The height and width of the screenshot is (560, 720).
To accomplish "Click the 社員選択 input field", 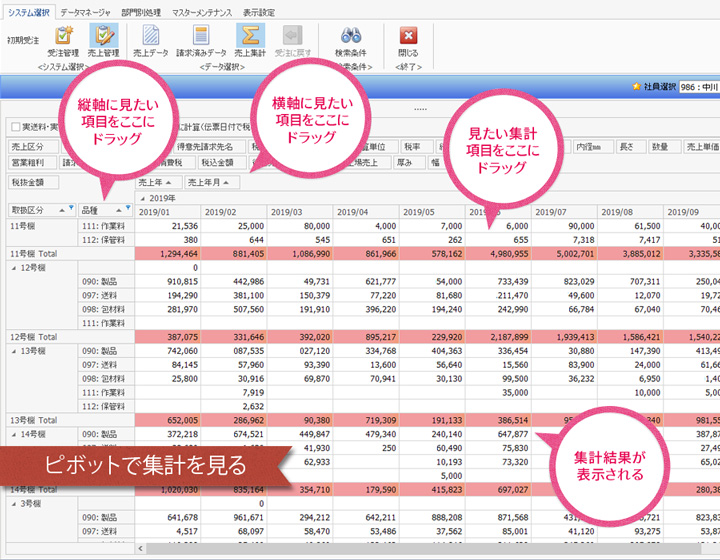I will coord(698,88).
